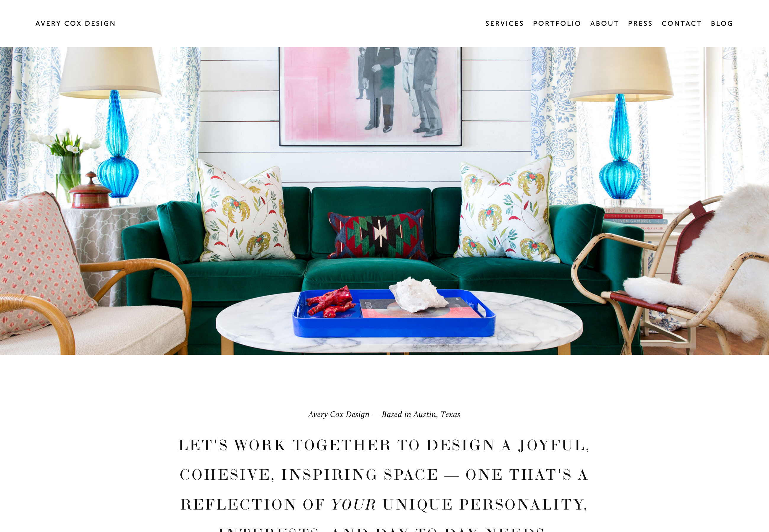Click the 'Based in Austin, Texas' tagline

pos(384,414)
